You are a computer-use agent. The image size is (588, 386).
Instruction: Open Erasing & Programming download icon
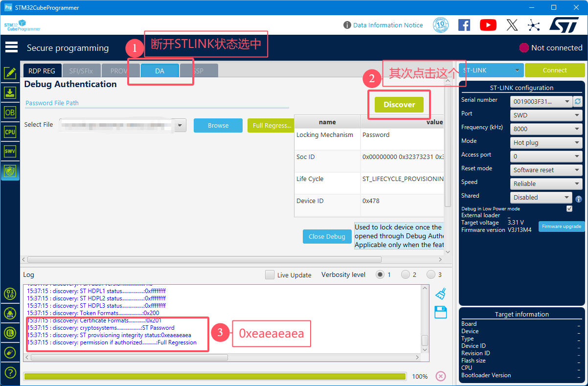click(x=10, y=93)
